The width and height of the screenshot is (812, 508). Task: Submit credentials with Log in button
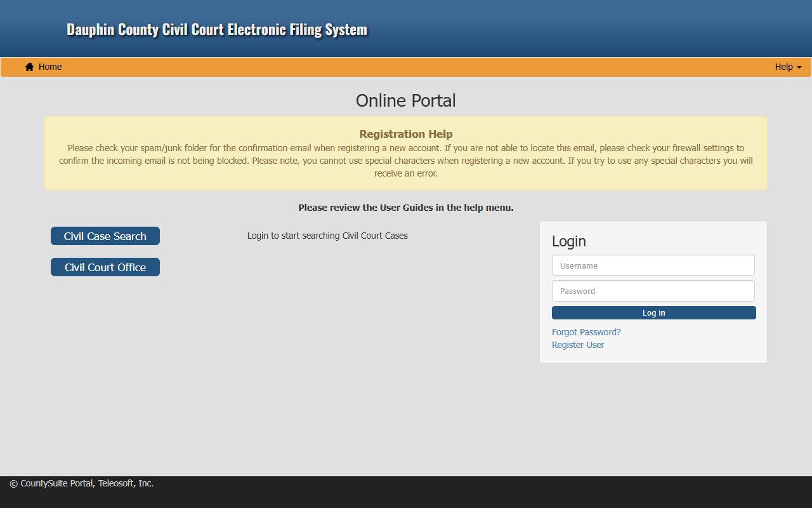click(x=654, y=313)
